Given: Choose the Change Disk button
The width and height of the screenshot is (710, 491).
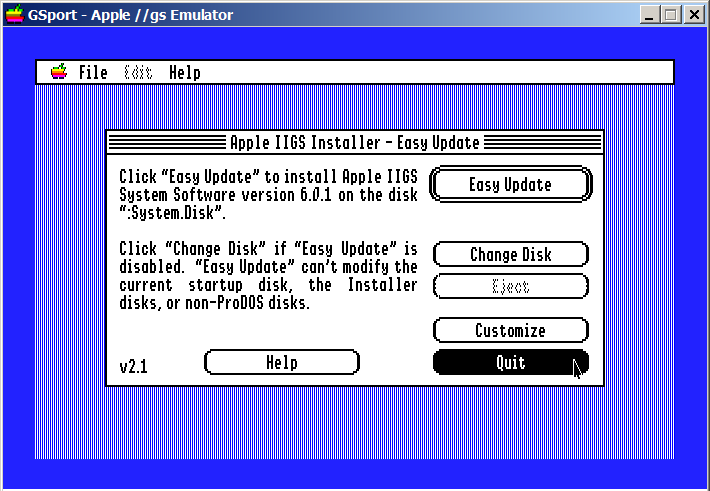Looking at the screenshot, I should tap(510, 254).
